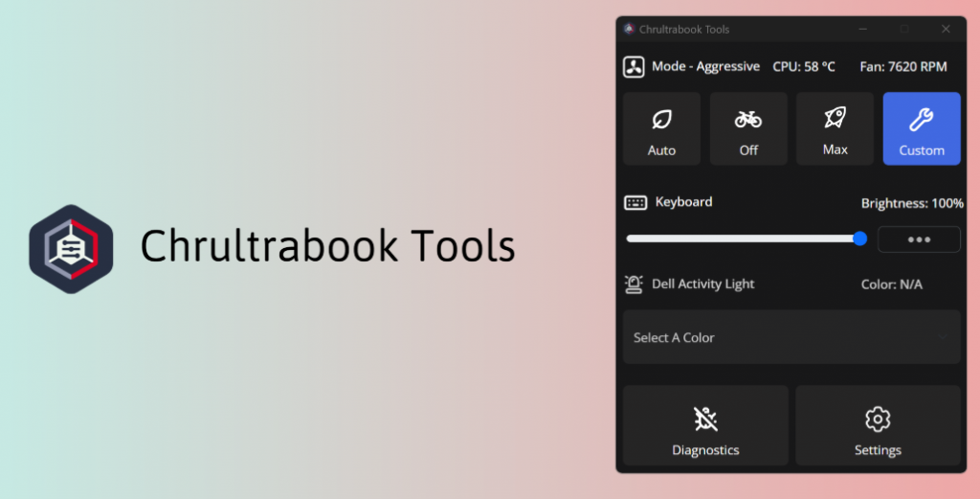Click the Fan: 7620 RPM reading
Image resolution: width=980 pixels, height=499 pixels.
click(x=903, y=67)
